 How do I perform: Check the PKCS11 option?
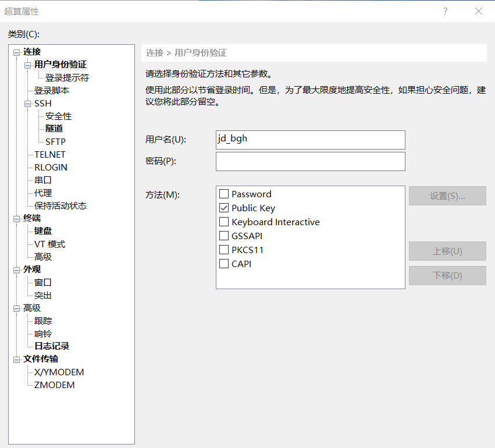click(x=224, y=250)
